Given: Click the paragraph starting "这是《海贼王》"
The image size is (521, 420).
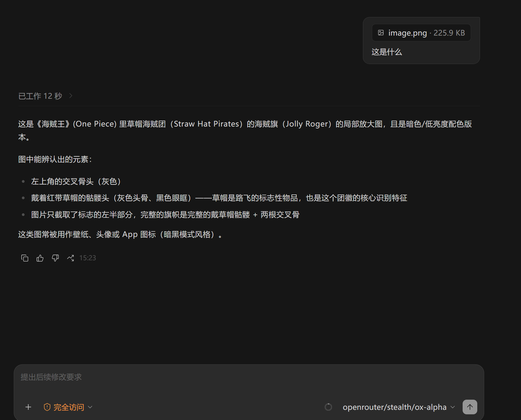Looking at the screenshot, I should coord(245,130).
